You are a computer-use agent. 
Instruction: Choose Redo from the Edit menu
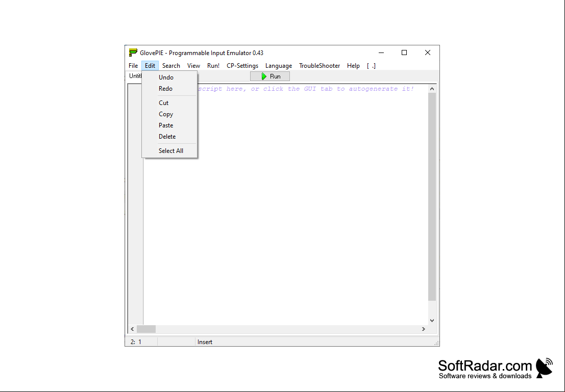pos(169,89)
